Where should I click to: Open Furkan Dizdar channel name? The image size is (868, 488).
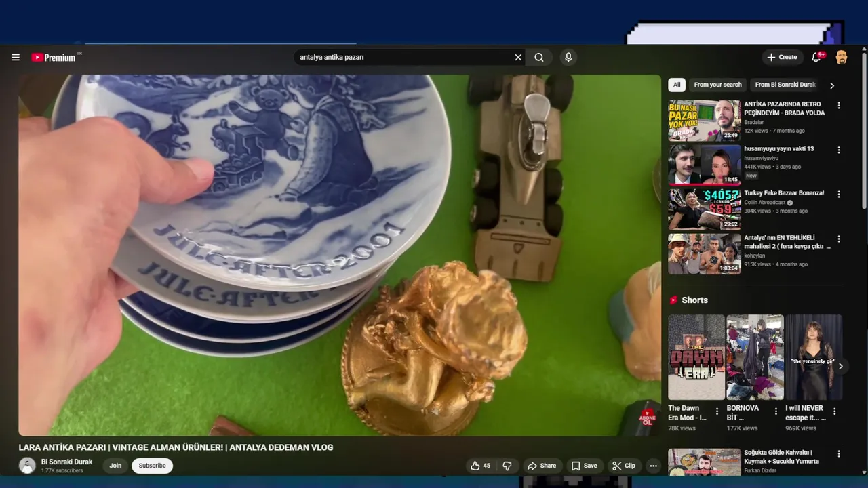point(763,470)
